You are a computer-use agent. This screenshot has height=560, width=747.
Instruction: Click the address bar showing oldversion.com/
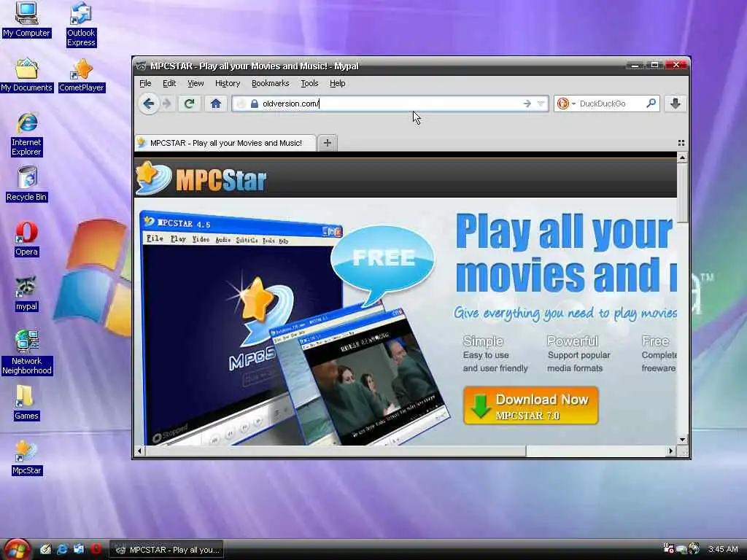[391, 104]
